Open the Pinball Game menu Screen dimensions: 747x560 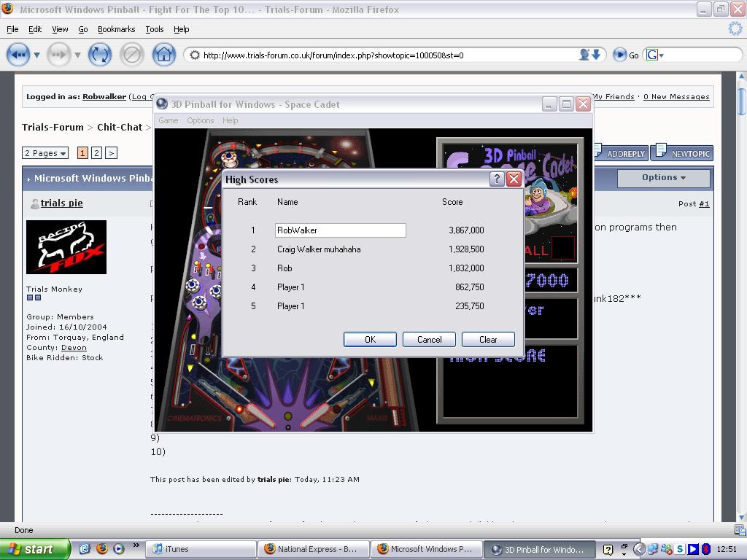tap(169, 120)
